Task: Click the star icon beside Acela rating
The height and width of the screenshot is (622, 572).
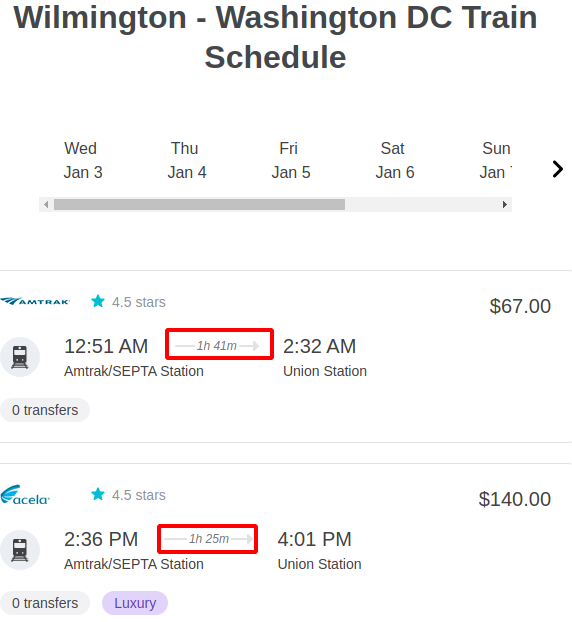Action: (98, 494)
